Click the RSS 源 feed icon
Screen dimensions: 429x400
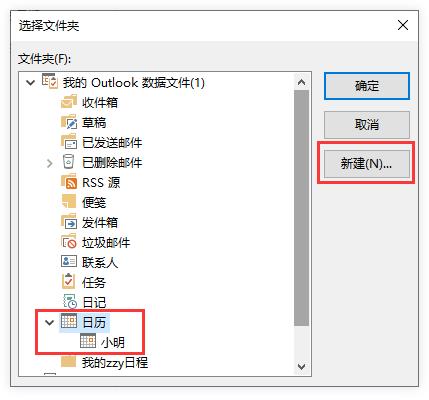point(69,182)
